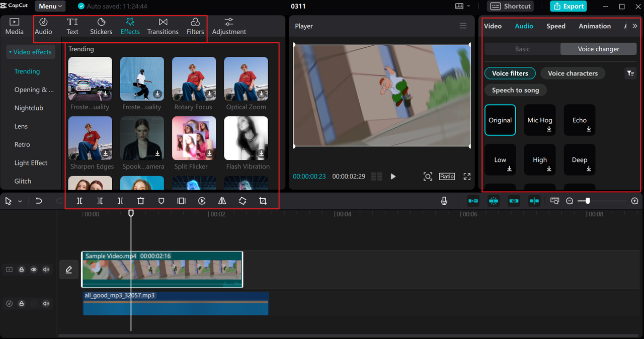This screenshot has width=644, height=339.
Task: Apply the Mic Hog voice filter
Action: point(540,120)
